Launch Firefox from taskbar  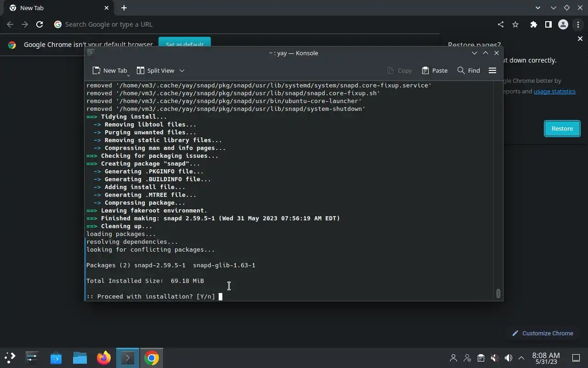[104, 357]
